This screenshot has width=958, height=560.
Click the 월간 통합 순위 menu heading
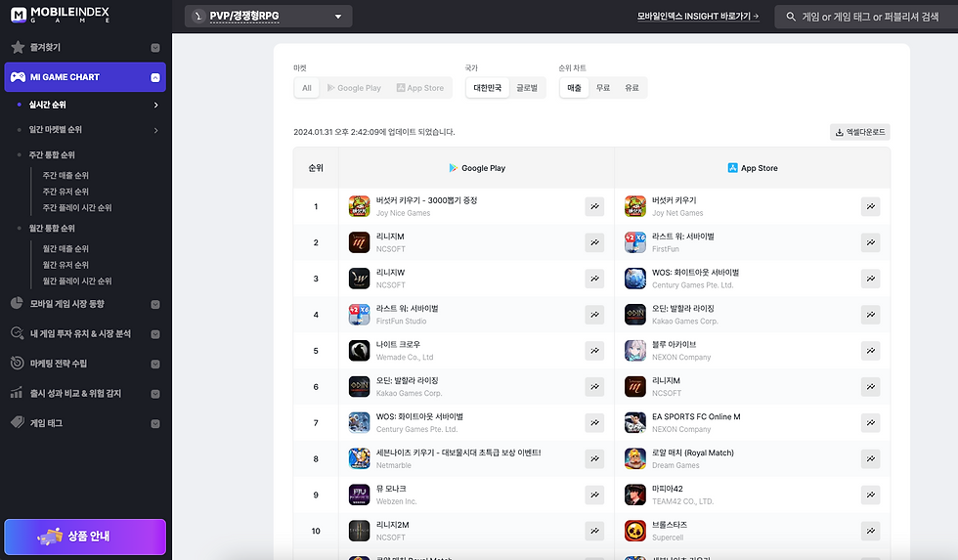click(52, 229)
